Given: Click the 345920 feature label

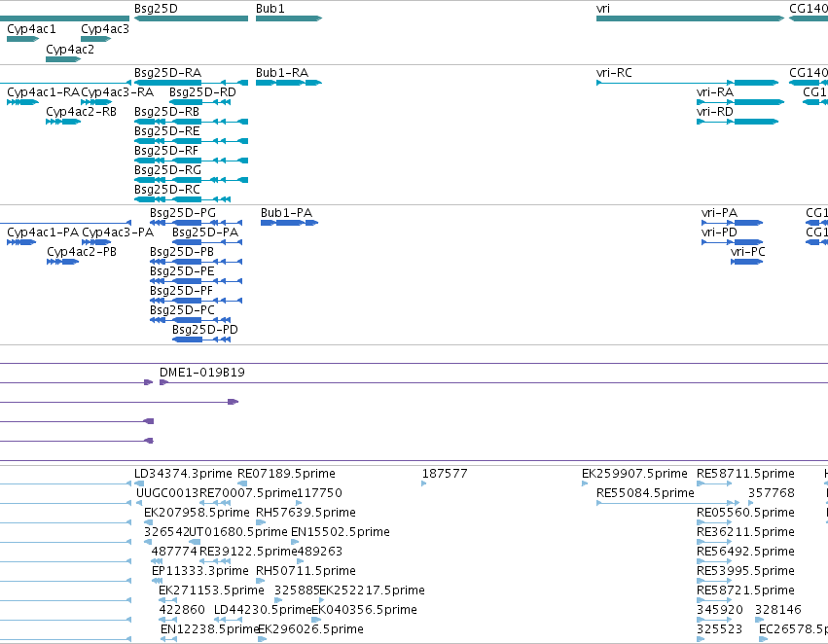Looking at the screenshot, I should pyautogui.click(x=720, y=610).
